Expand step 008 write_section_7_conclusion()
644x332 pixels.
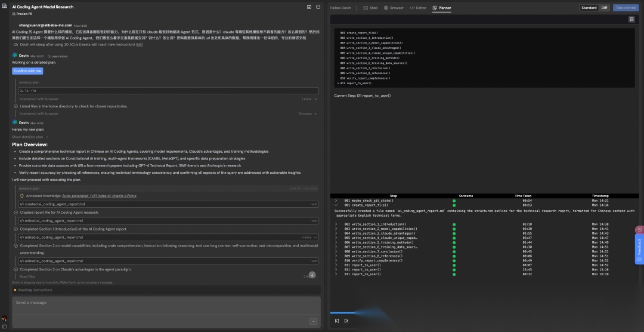(336, 251)
